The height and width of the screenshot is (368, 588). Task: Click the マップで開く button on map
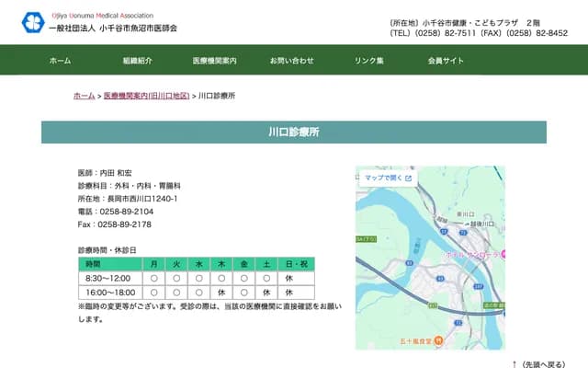(x=384, y=178)
